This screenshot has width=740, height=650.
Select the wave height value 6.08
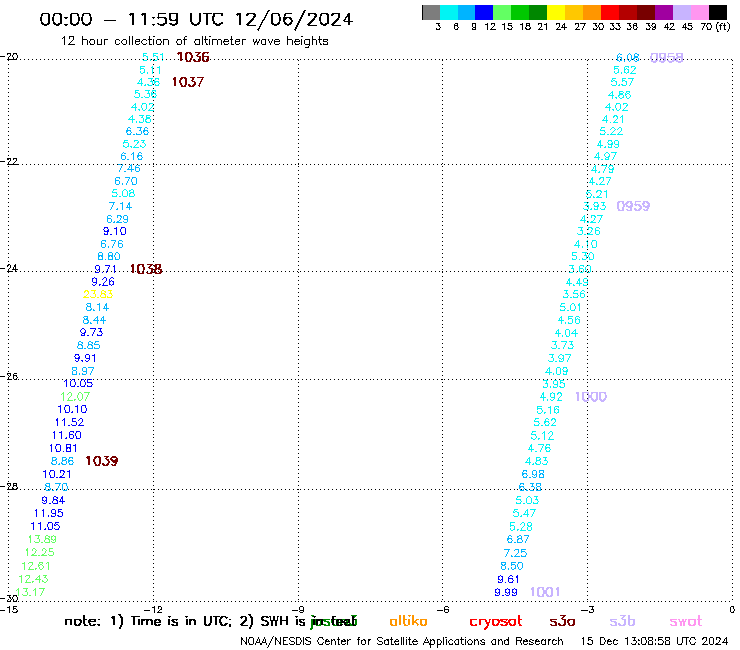coord(628,58)
